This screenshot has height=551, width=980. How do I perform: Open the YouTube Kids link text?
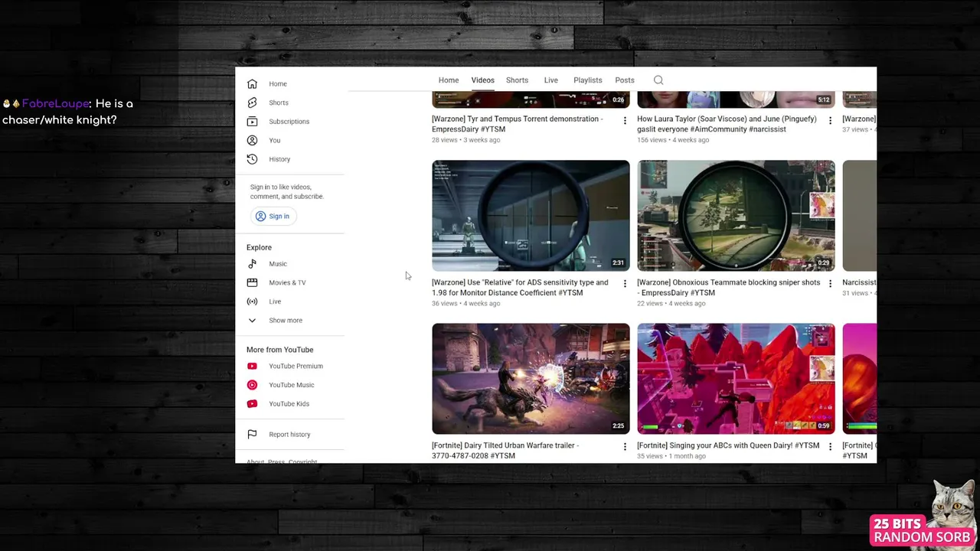pos(289,403)
